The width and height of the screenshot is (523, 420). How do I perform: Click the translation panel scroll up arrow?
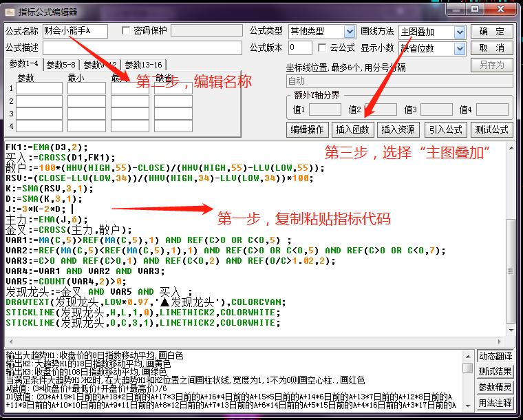point(468,357)
